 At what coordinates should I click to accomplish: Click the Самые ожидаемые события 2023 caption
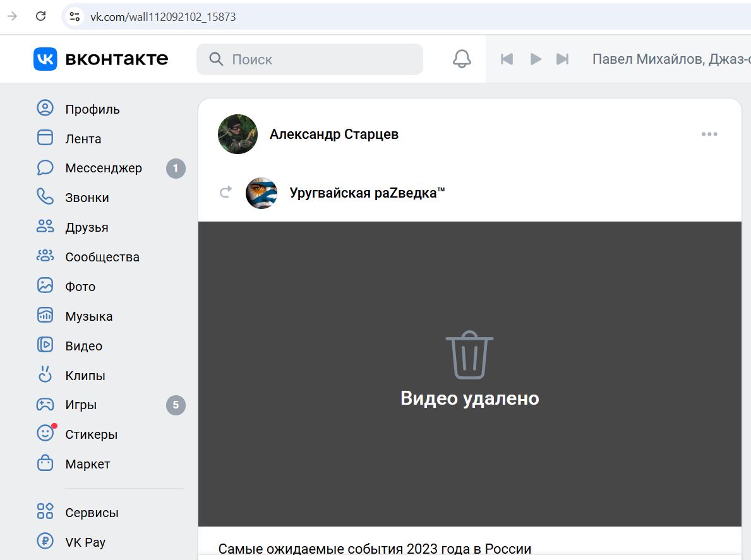pos(375,549)
